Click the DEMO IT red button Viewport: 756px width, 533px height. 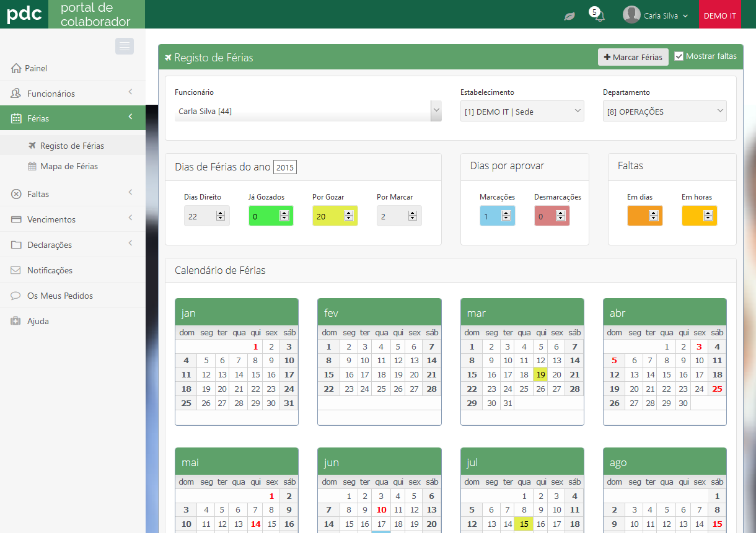(719, 15)
